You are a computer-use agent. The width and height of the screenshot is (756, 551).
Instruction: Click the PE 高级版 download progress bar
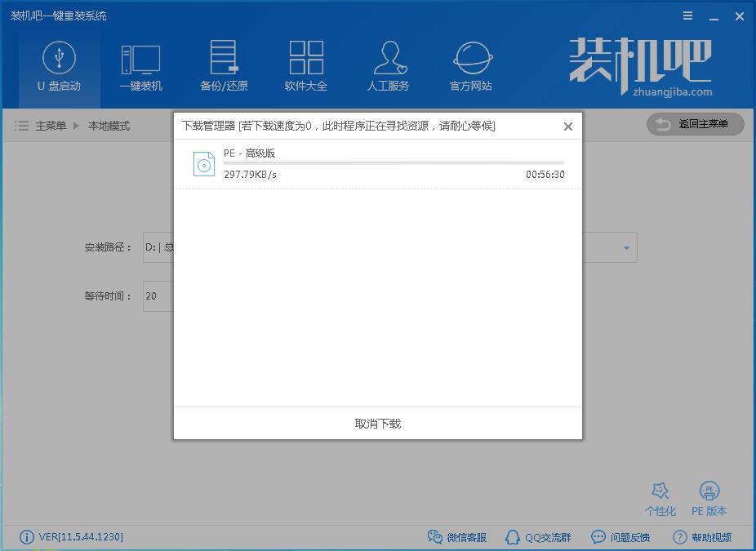(394, 163)
